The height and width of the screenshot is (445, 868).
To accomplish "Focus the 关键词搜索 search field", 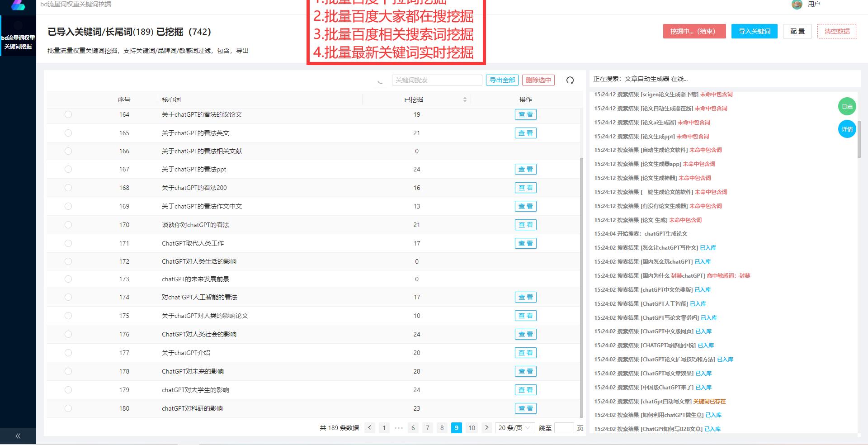I will [x=437, y=80].
